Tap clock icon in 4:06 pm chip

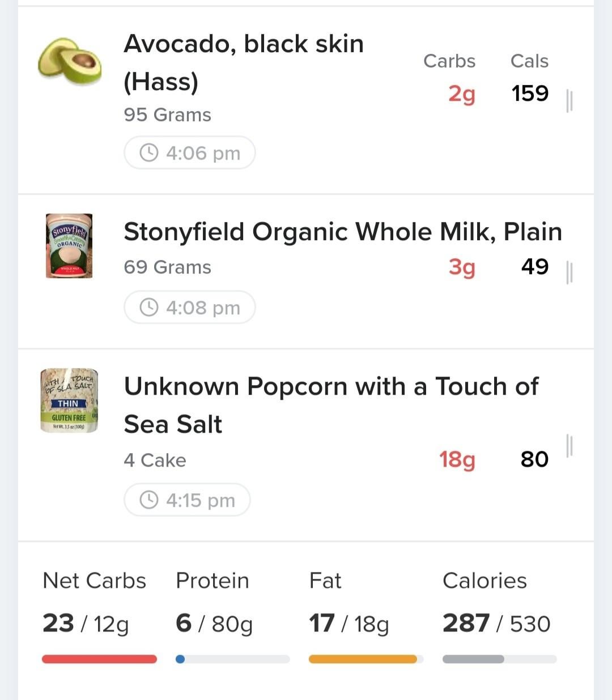(149, 152)
